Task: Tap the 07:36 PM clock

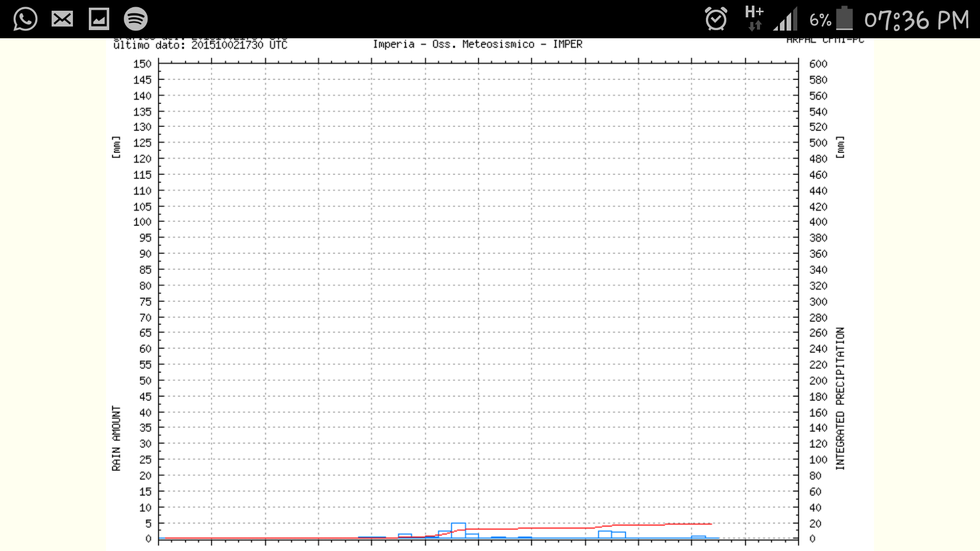Action: 917,20
